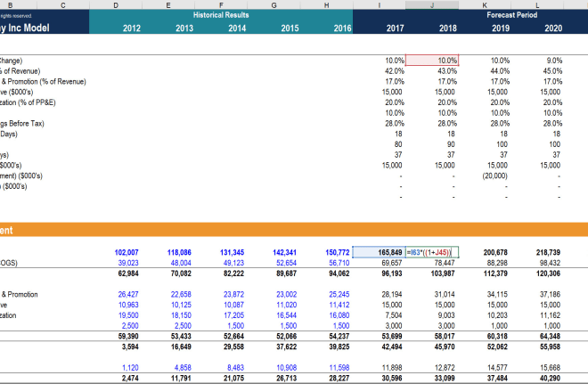The height and width of the screenshot is (392, 588).
Task: Click the 2016 revenue value 150,772
Action: pyautogui.click(x=338, y=252)
